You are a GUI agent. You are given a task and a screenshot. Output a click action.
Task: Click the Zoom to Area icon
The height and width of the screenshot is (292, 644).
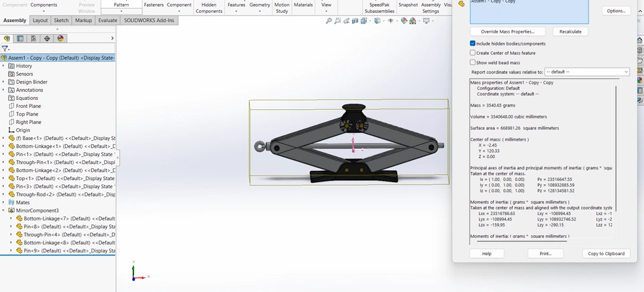click(337, 21)
